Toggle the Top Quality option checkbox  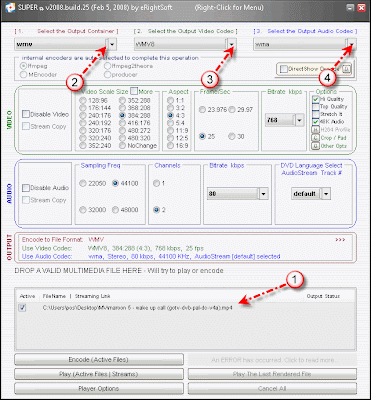tap(316, 107)
